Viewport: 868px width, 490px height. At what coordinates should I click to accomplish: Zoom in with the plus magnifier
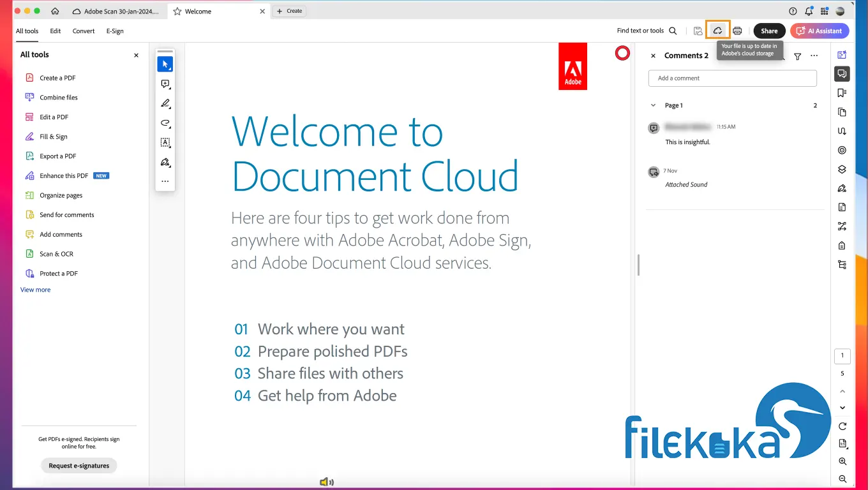click(842, 461)
